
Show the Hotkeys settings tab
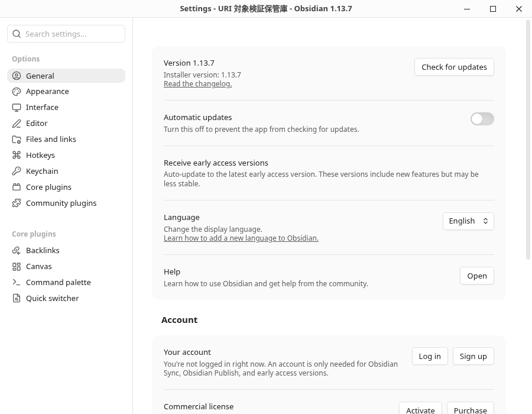pos(66,155)
